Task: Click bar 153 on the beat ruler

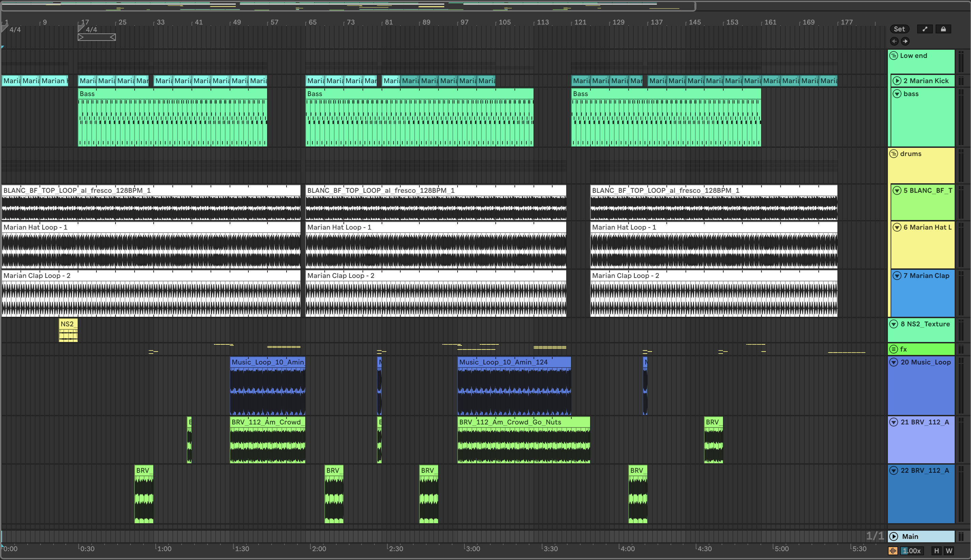Action: click(x=732, y=22)
